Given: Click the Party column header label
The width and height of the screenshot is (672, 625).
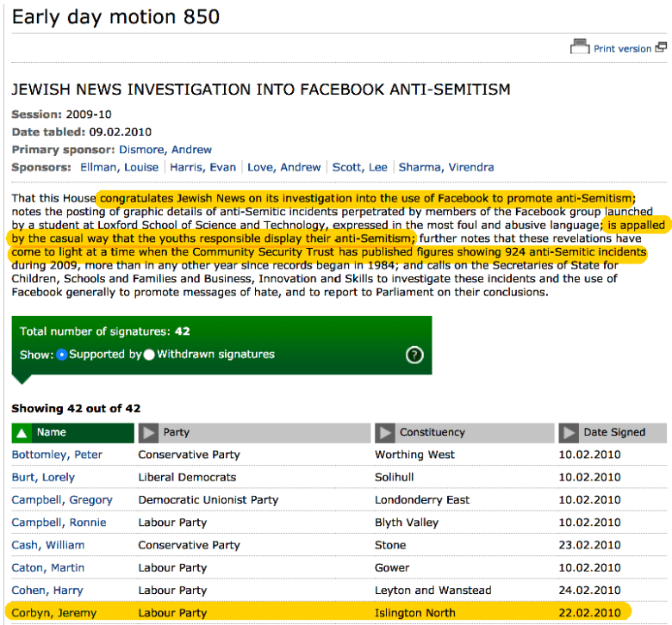Looking at the screenshot, I should (x=176, y=432).
